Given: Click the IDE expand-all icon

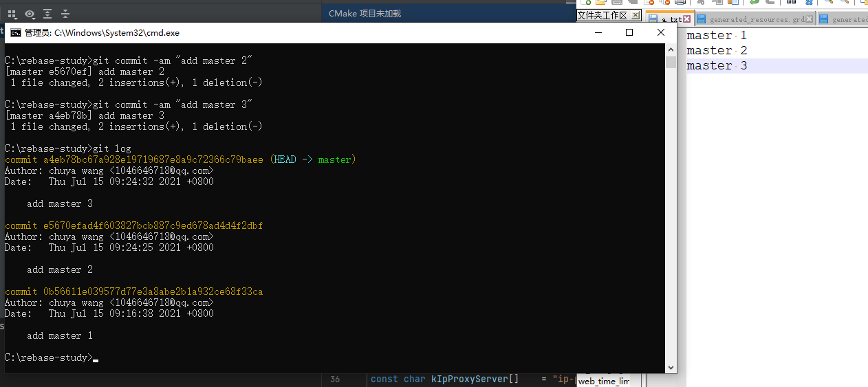Looking at the screenshot, I should [x=47, y=14].
